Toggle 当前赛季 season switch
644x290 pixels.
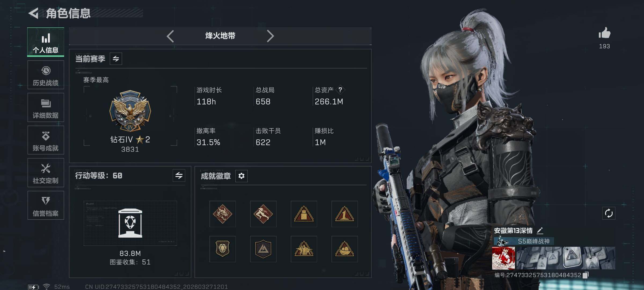116,59
